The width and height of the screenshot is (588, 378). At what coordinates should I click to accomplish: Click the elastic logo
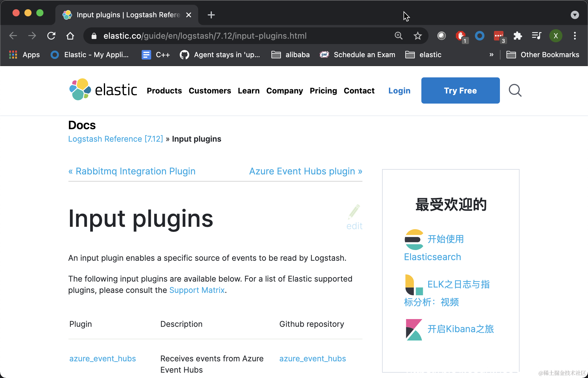(x=103, y=90)
